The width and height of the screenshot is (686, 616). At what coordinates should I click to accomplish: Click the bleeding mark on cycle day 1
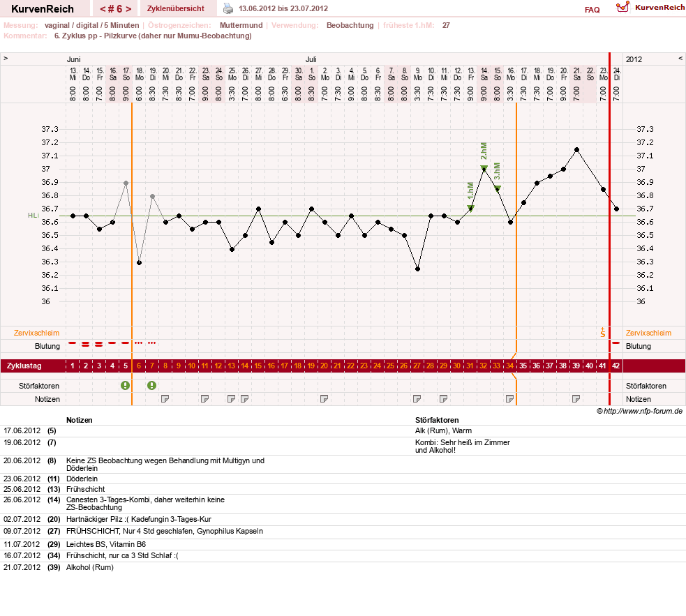coord(73,343)
